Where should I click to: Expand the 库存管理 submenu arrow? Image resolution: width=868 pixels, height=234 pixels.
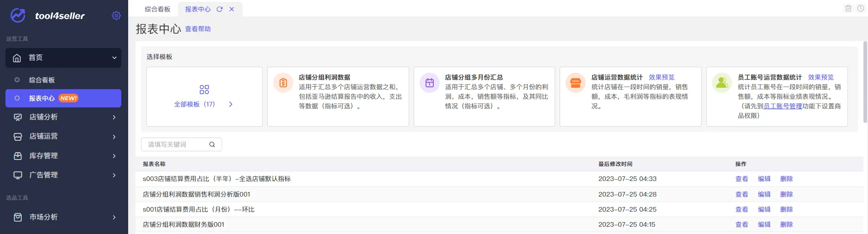point(114,156)
